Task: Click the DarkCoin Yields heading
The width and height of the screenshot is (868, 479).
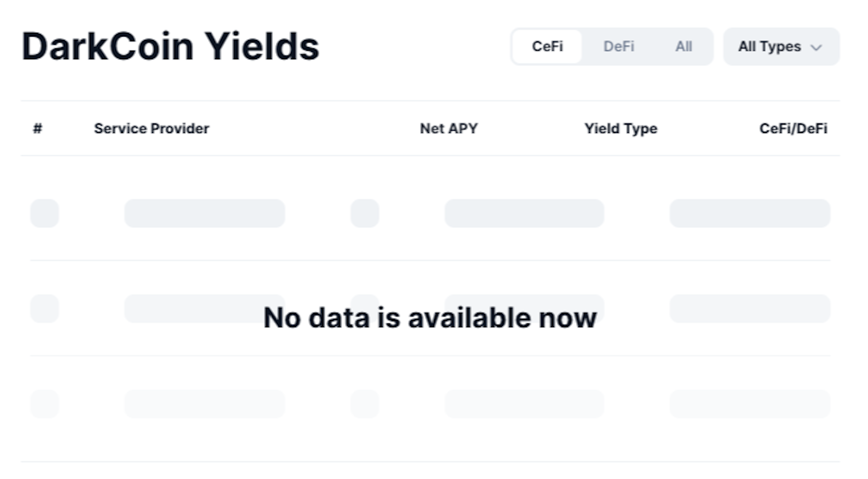Action: tap(170, 47)
